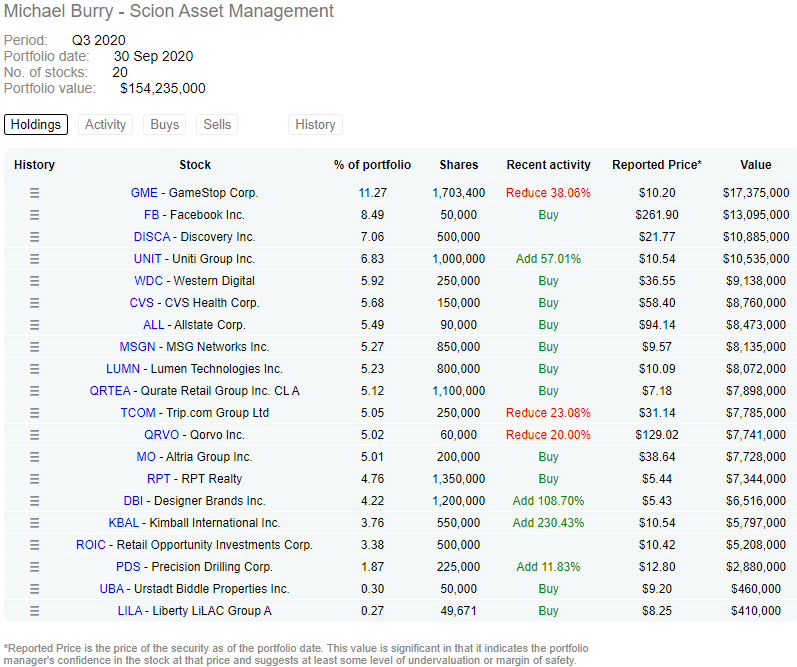Open history icon for Western Digital row

[34, 281]
